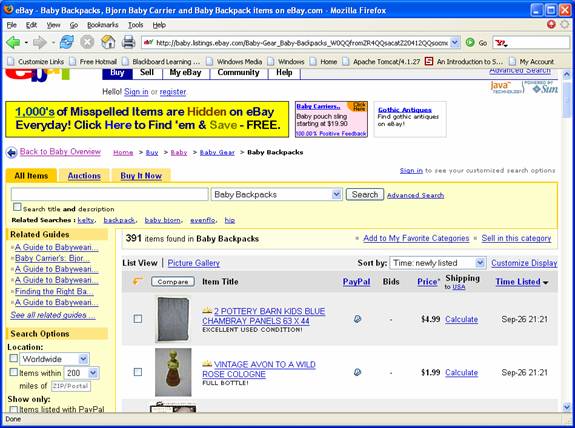The height and width of the screenshot is (428, 575).
Task: Click the Search button
Action: (x=365, y=194)
